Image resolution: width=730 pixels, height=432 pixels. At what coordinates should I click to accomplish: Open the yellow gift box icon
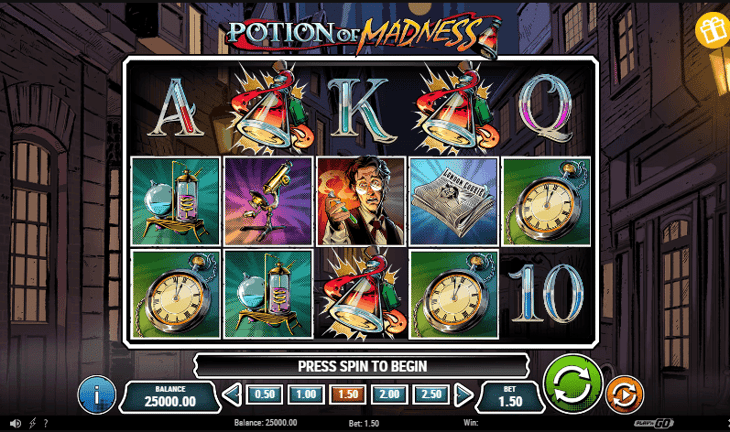tap(712, 30)
